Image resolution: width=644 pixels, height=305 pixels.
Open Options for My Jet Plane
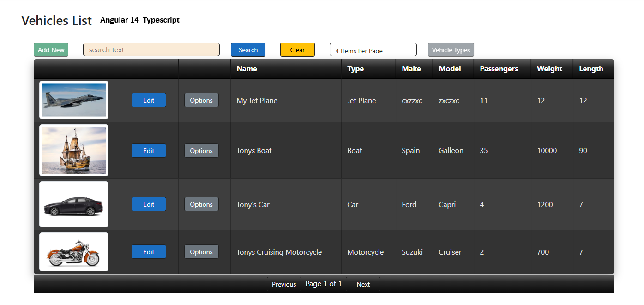click(201, 100)
